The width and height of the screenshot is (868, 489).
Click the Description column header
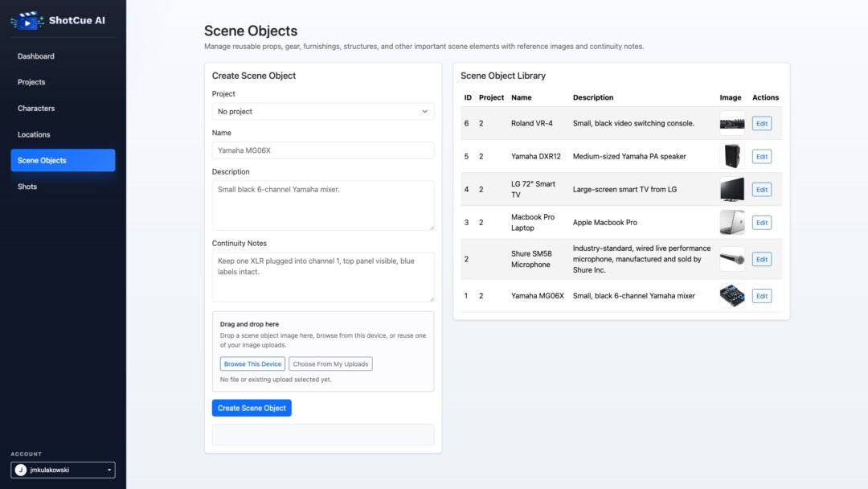click(593, 97)
